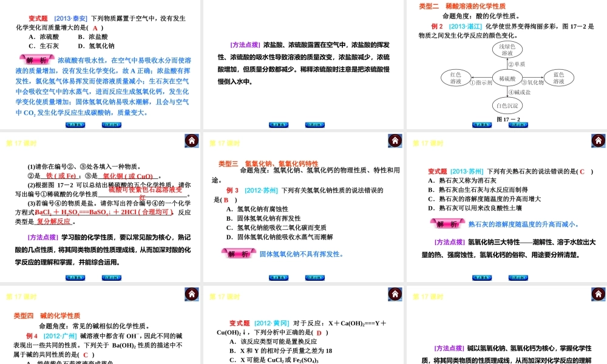Click option B. 浓盐酸

pos(93,37)
